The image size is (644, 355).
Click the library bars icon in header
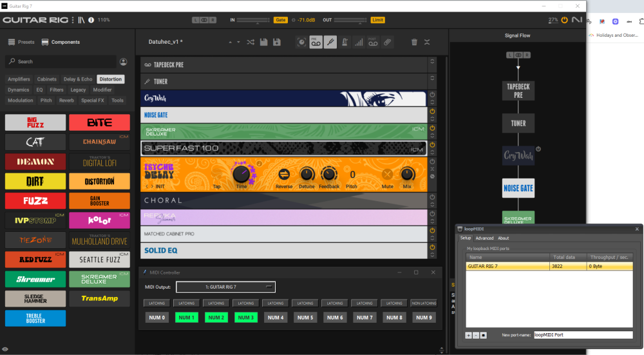pos(81,20)
